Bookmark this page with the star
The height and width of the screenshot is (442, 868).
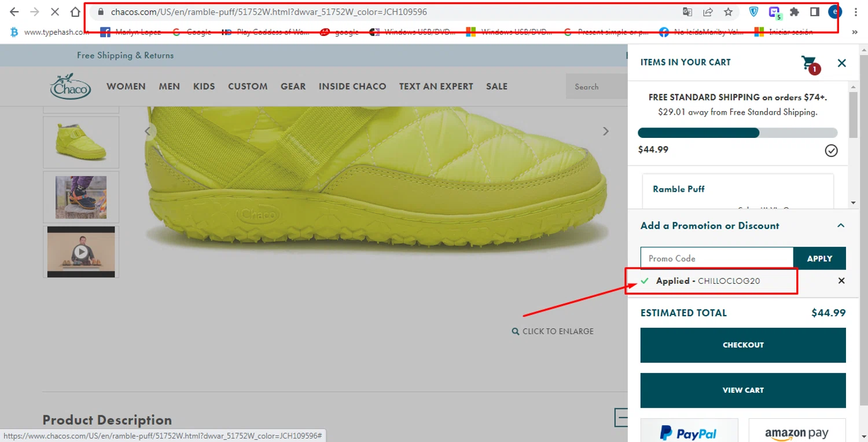729,12
